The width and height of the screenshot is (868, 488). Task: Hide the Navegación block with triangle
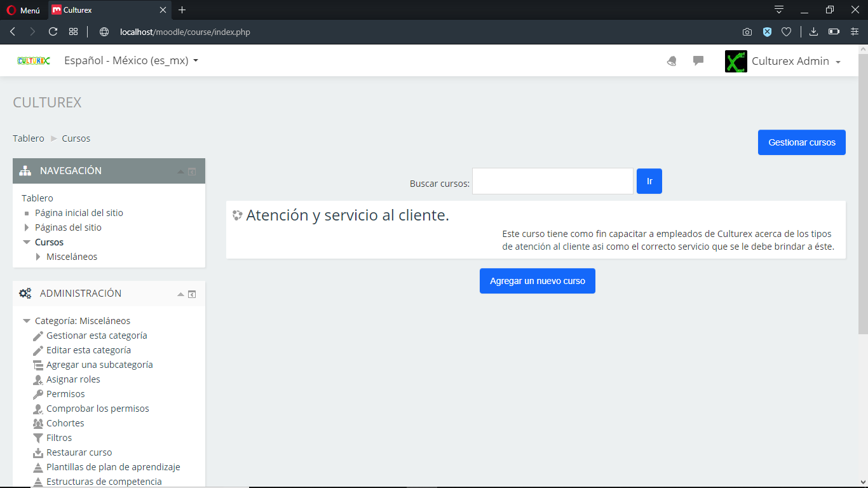pos(180,172)
